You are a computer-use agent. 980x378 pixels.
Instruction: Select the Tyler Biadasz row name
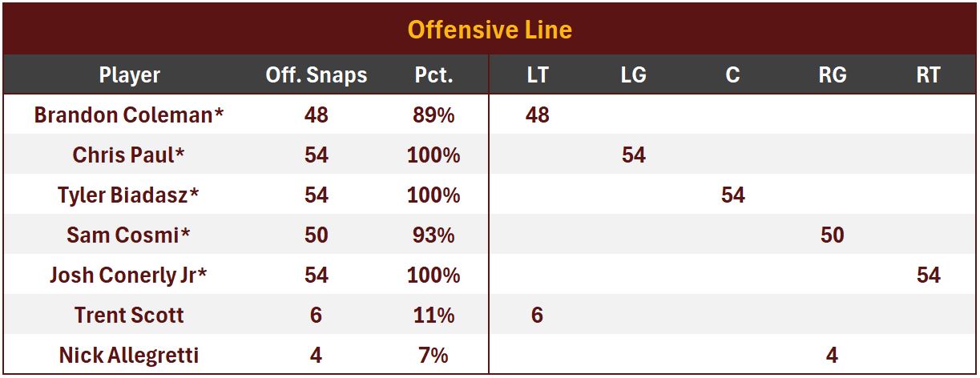129,195
